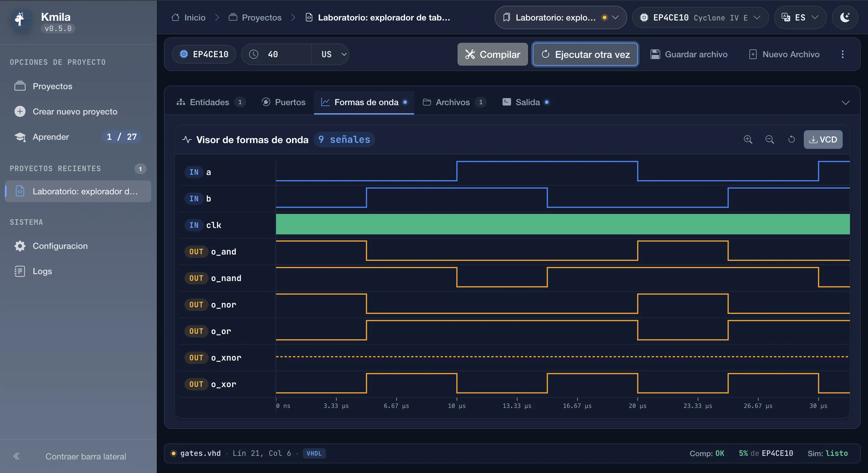Click Ejecutar otra vez button

pyautogui.click(x=585, y=54)
